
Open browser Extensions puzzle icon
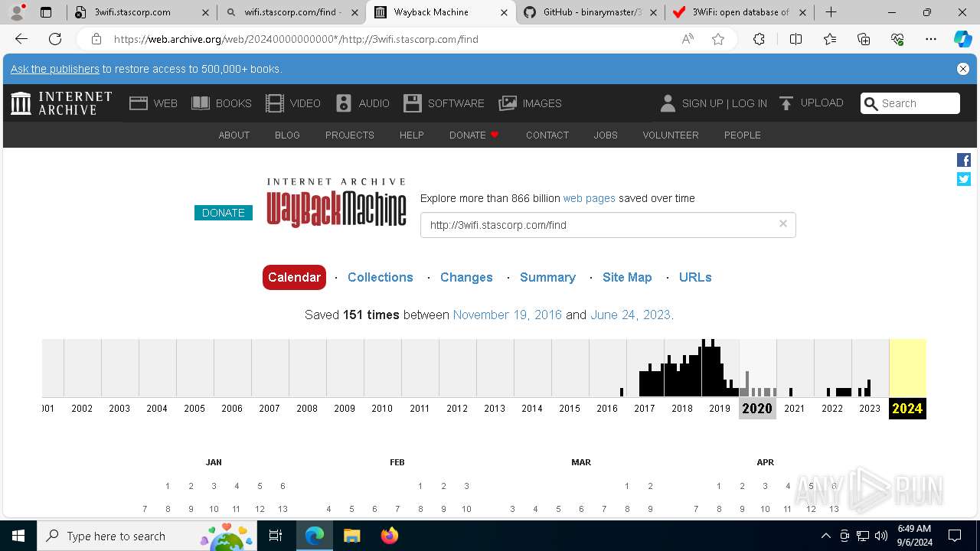(759, 39)
